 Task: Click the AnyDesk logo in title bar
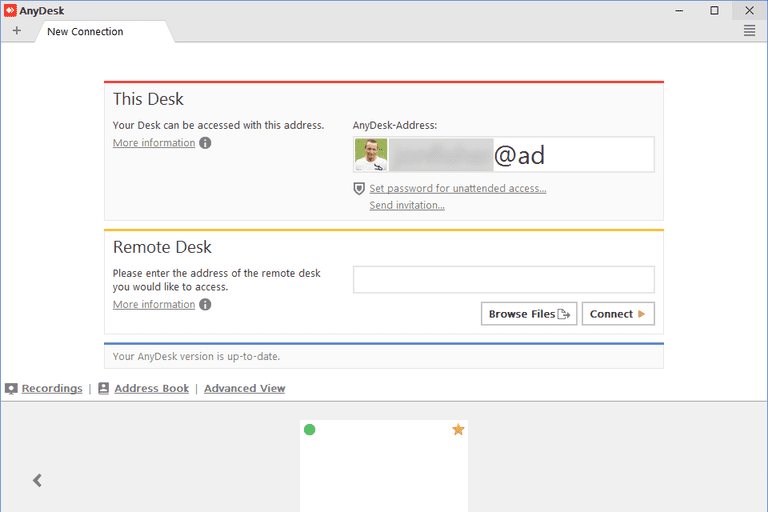(x=10, y=10)
